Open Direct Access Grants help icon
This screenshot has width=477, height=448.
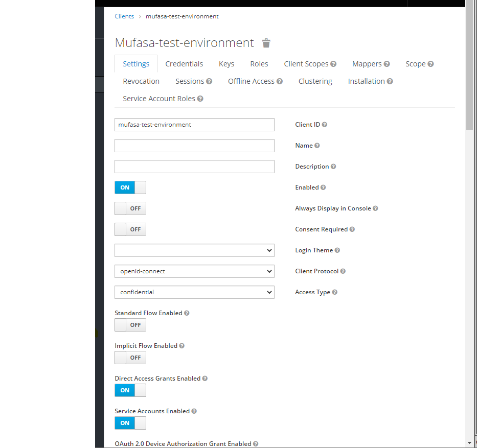205,379
